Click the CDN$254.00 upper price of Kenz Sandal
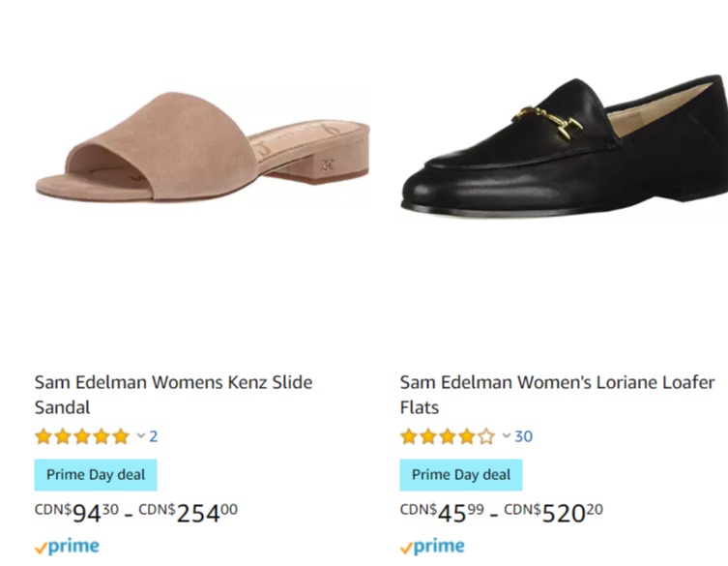This screenshot has width=728, height=566. point(188,512)
